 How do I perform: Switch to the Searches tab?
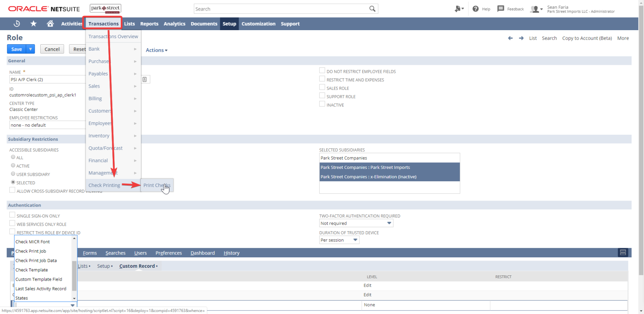click(x=116, y=253)
